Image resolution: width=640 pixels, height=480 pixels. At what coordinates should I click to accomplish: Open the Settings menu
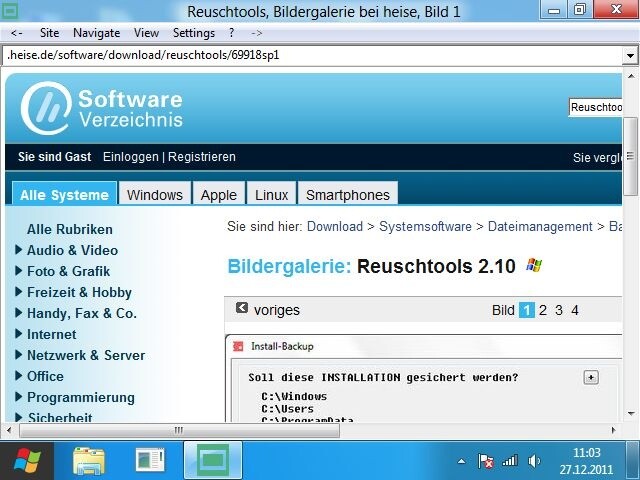[194, 33]
